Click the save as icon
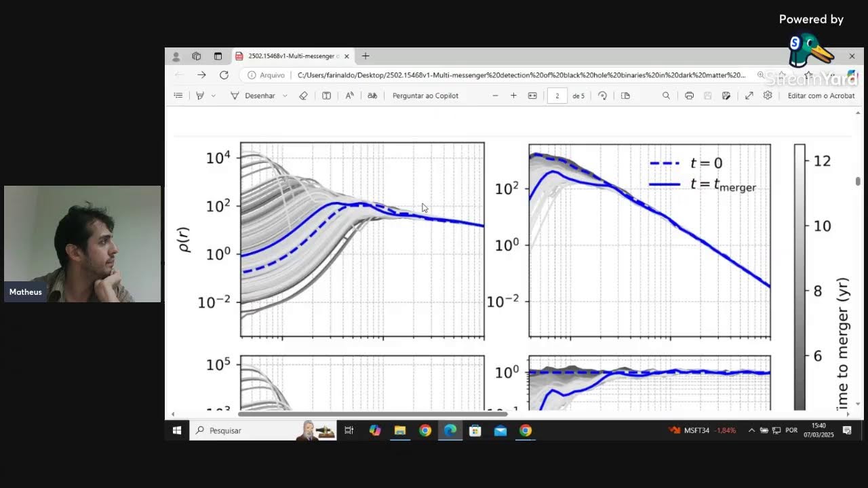868x488 pixels. coord(726,96)
